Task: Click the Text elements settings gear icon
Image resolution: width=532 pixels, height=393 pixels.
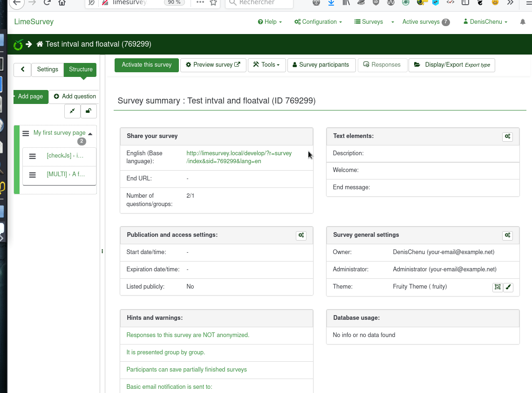Action: 507,137
